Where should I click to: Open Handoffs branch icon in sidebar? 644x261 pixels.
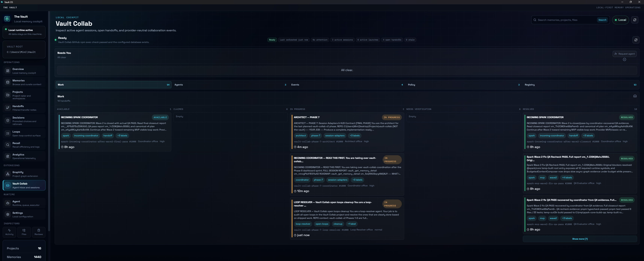click(8, 108)
